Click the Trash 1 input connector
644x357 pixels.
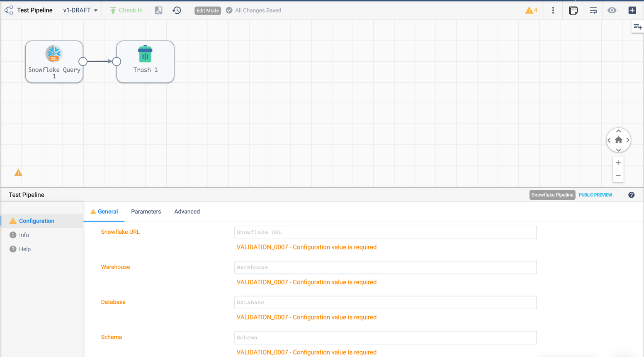pyautogui.click(x=117, y=61)
